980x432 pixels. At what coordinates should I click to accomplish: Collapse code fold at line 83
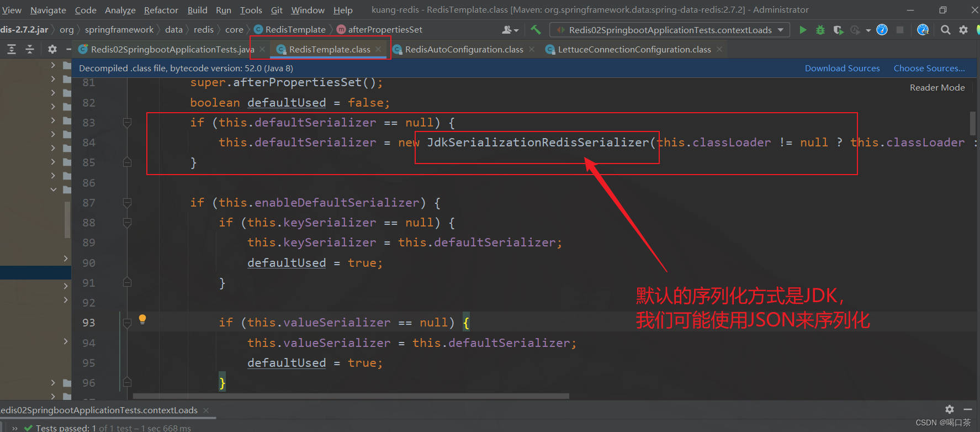127,122
